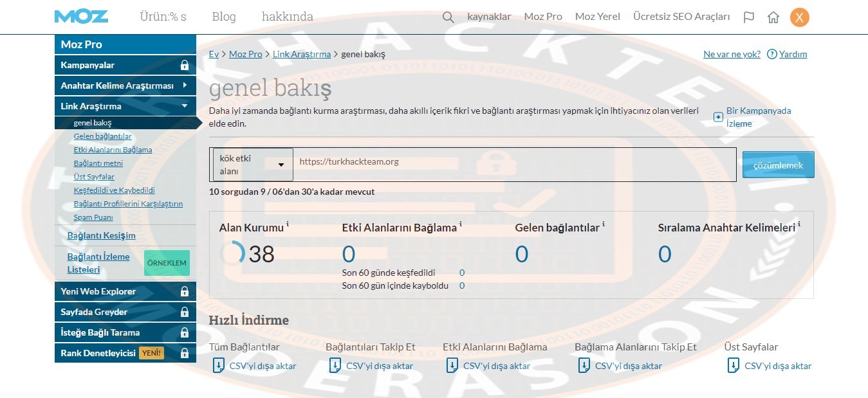The image size is (868, 398).
Task: Click Ev breadcrumb link
Action: click(x=214, y=54)
